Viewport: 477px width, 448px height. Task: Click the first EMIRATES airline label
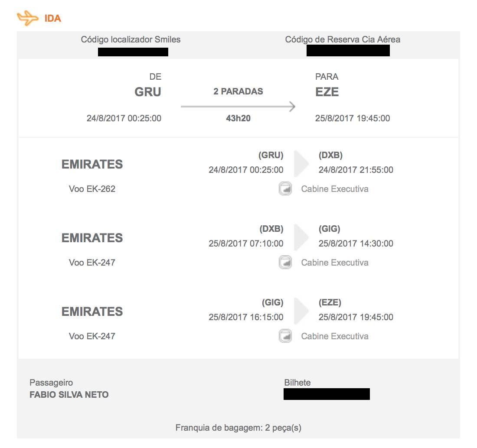(x=92, y=164)
